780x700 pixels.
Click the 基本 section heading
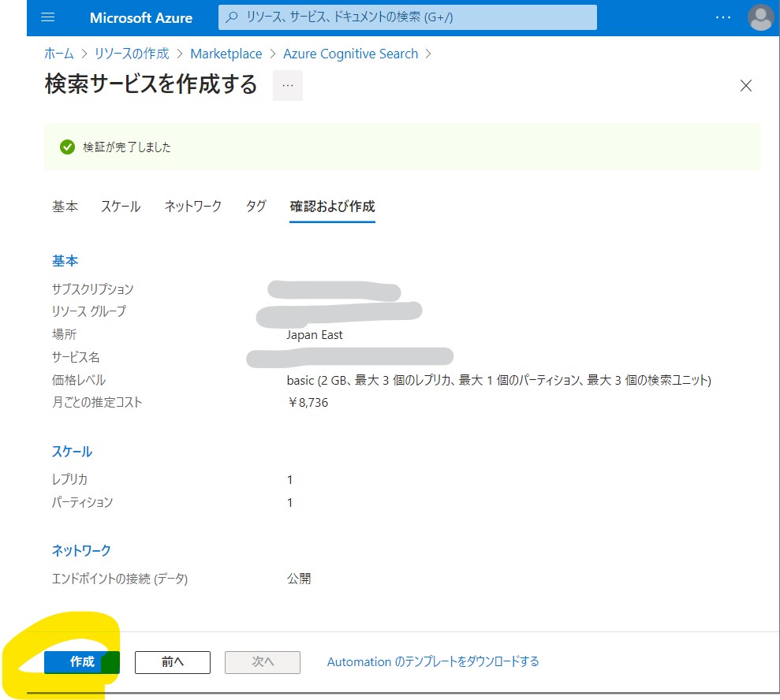pyautogui.click(x=65, y=261)
